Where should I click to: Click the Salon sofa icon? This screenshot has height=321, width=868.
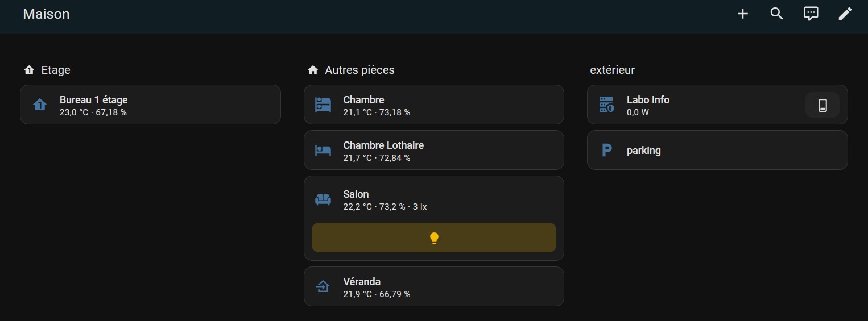(323, 199)
